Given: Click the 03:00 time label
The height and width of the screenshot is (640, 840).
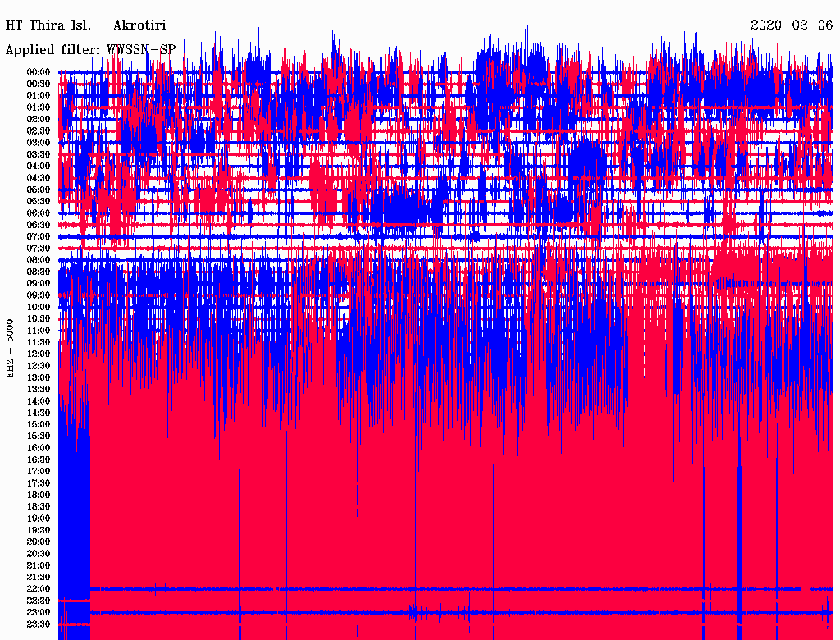Looking at the screenshot, I should click(x=39, y=143).
